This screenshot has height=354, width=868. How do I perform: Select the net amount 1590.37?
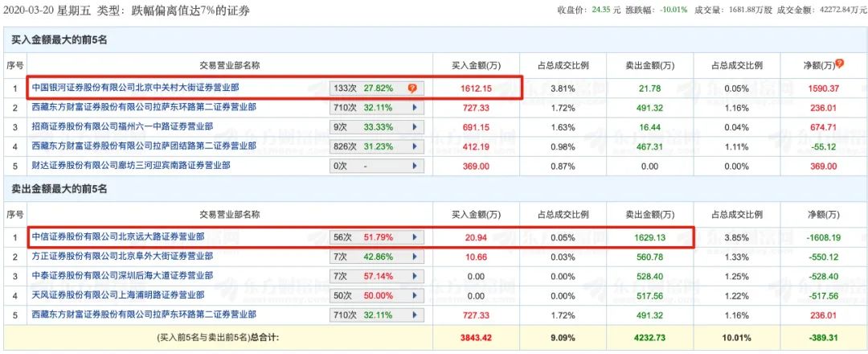[x=824, y=88]
